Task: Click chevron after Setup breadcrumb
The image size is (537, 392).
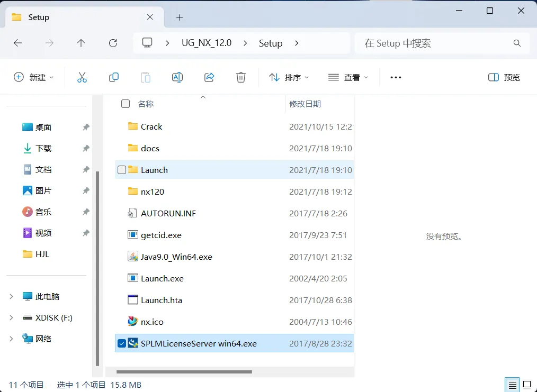Action: click(297, 43)
